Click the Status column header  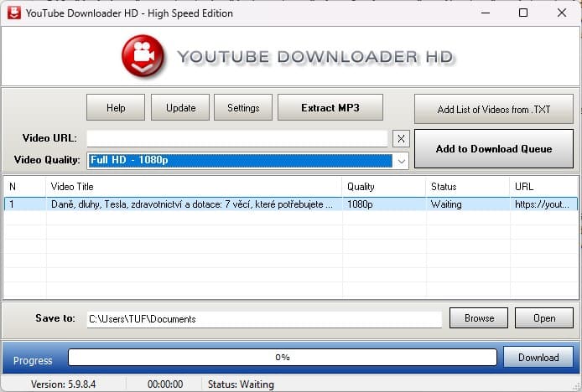click(468, 187)
